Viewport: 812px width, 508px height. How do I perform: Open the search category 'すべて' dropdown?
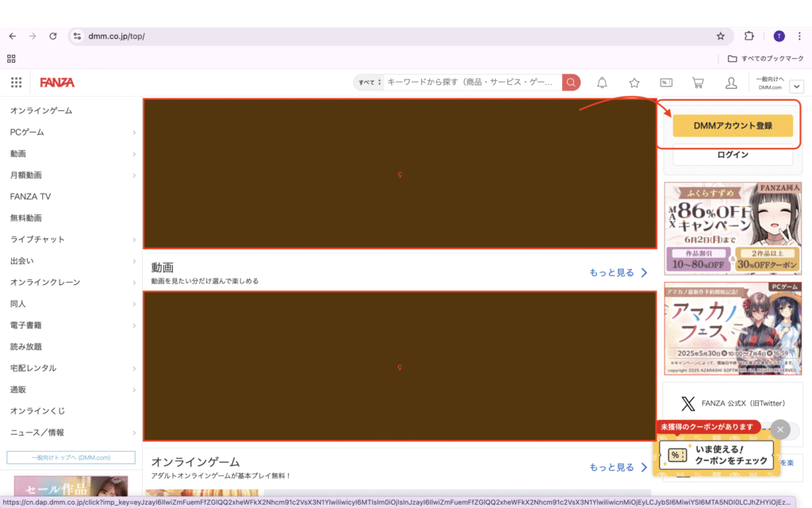coord(370,83)
